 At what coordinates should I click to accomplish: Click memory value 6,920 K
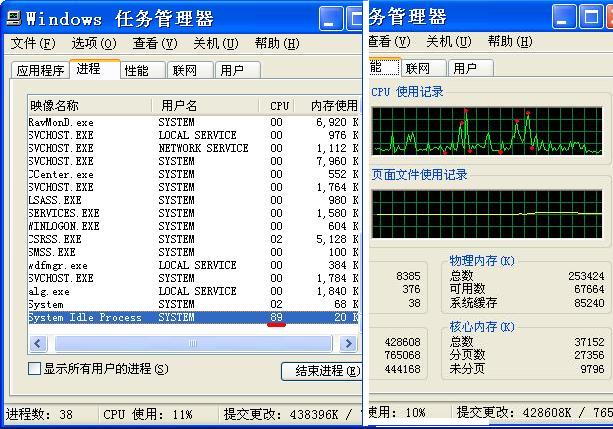tap(337, 122)
